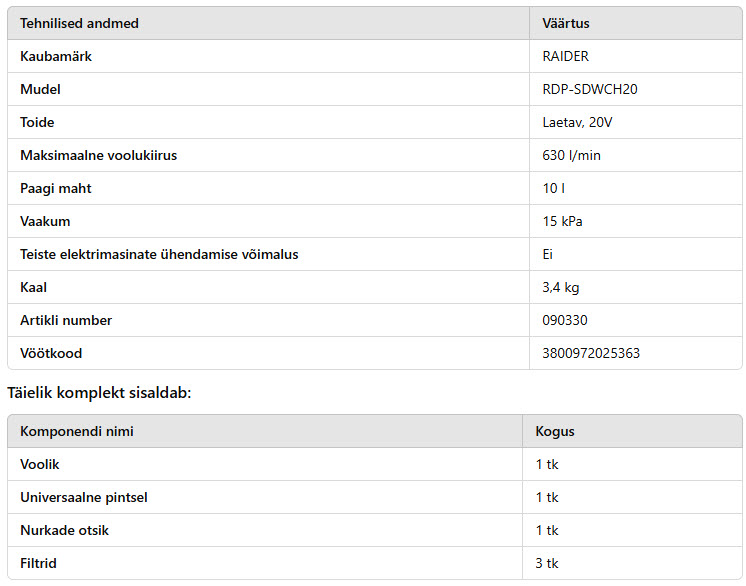Click the Tehnilised andmed column header
The image size is (746, 586).
pyautogui.click(x=79, y=23)
